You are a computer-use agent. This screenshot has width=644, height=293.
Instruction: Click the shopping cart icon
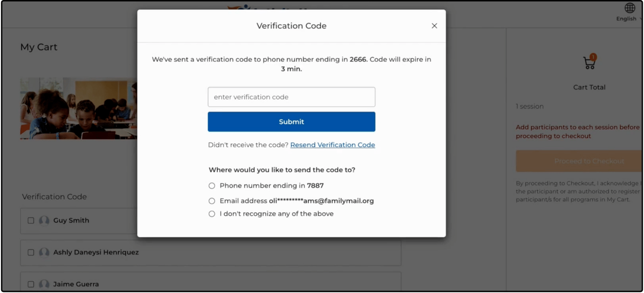(589, 64)
